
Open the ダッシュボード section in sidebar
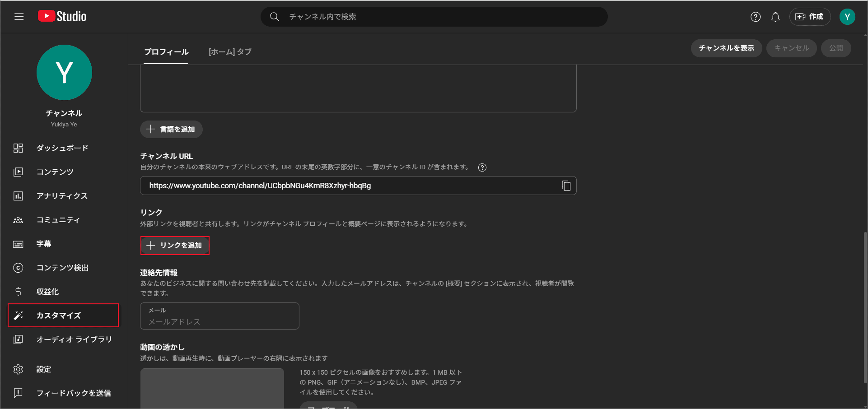(x=63, y=148)
